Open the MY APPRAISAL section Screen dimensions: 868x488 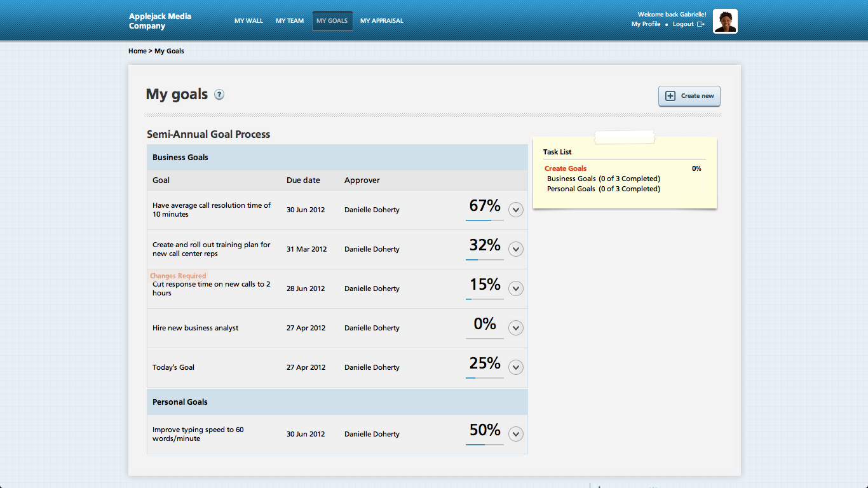click(x=381, y=20)
